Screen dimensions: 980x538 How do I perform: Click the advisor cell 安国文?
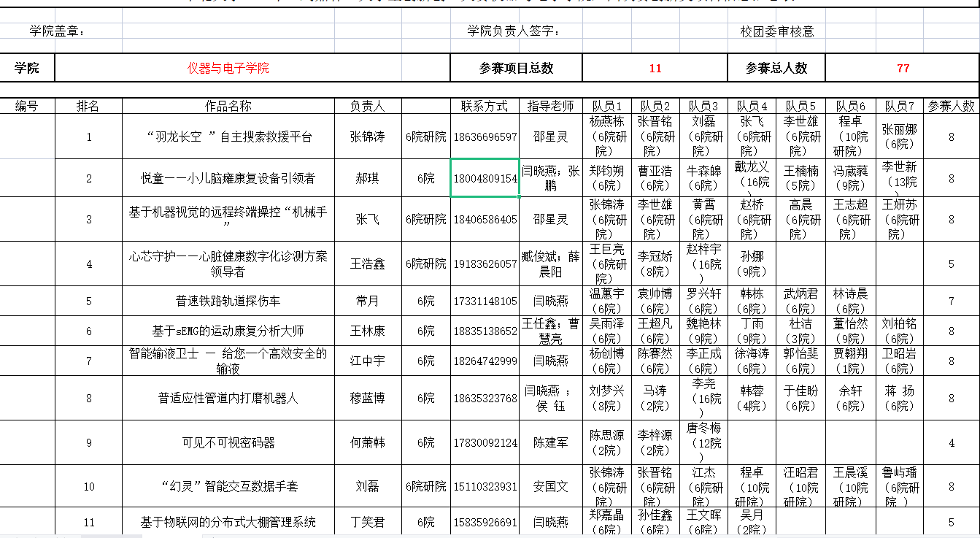[550, 486]
